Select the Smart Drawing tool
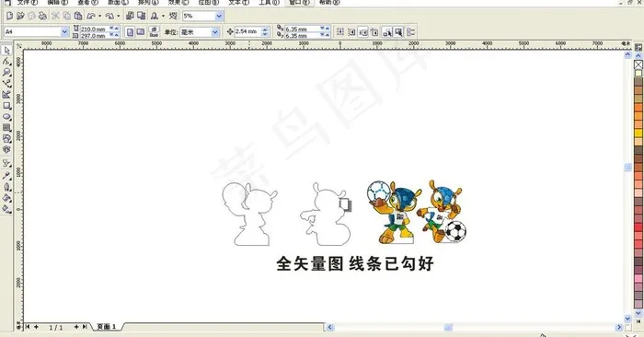Viewport: 644px width, 337px height. point(6,95)
